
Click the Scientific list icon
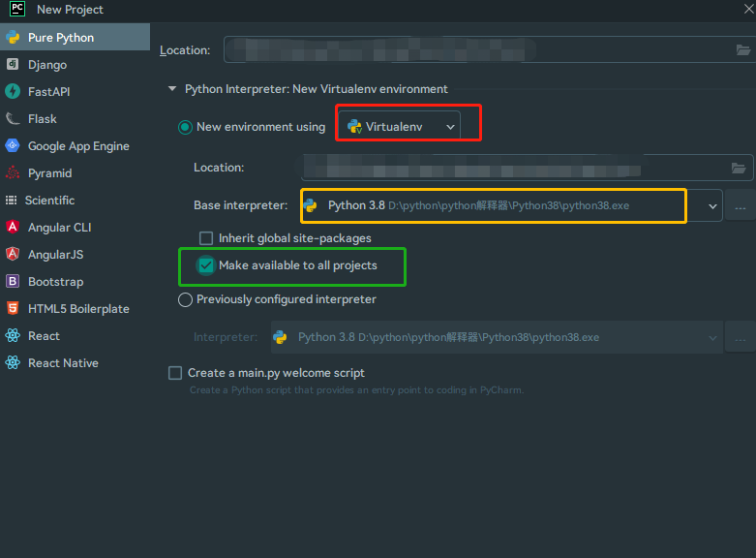tap(11, 201)
